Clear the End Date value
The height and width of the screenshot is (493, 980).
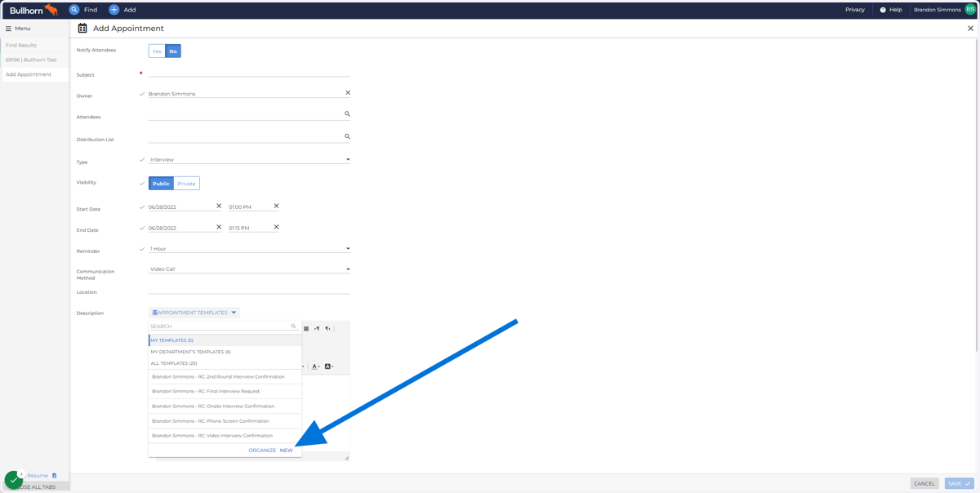219,227
